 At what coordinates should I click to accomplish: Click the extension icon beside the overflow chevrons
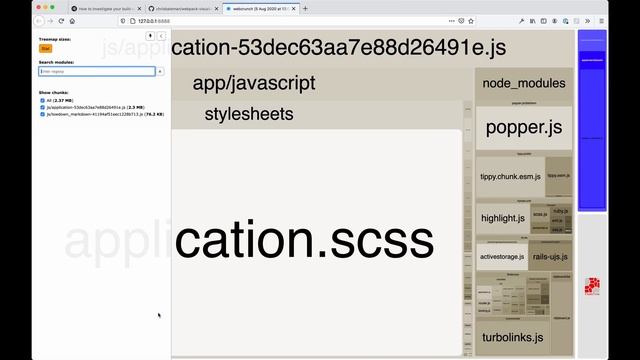click(577, 21)
